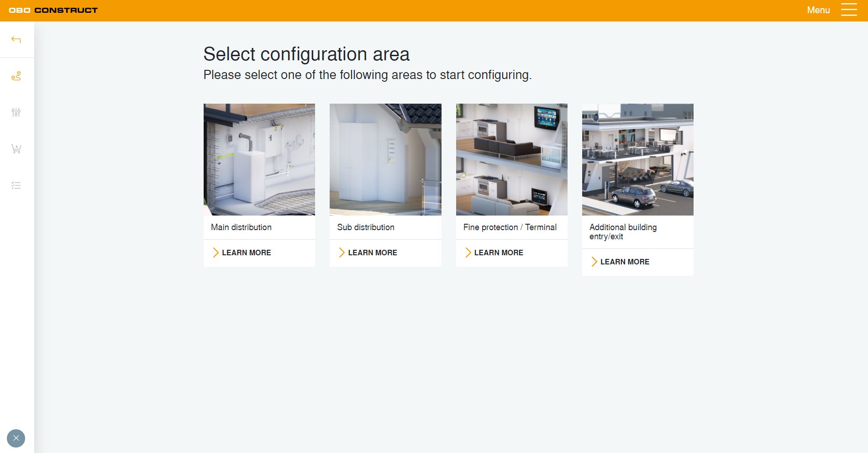The image size is (868, 453).
Task: Click the Menu text label
Action: (x=818, y=10)
